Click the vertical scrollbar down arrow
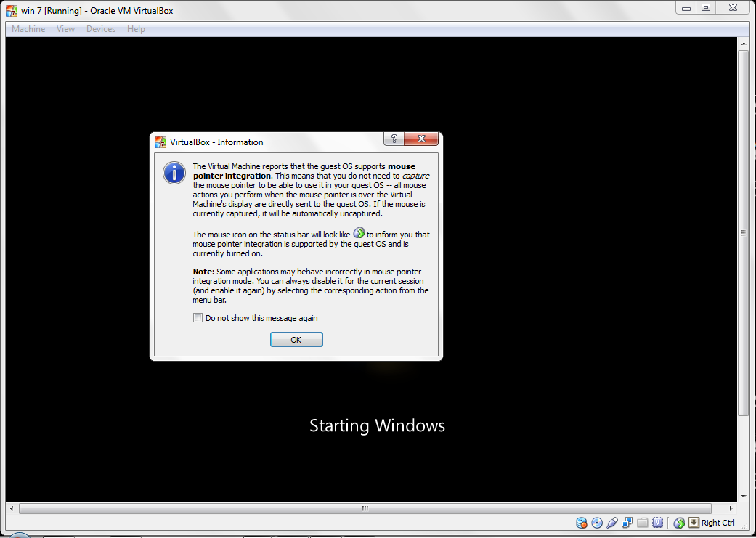 click(744, 496)
